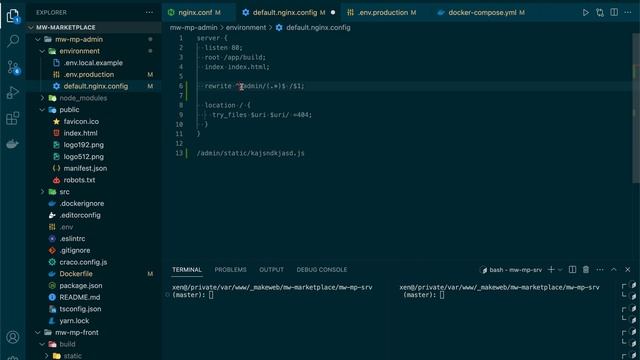Click default.nginx.config in the breadcrumb
The height and width of the screenshot is (360, 640).
[x=318, y=28]
